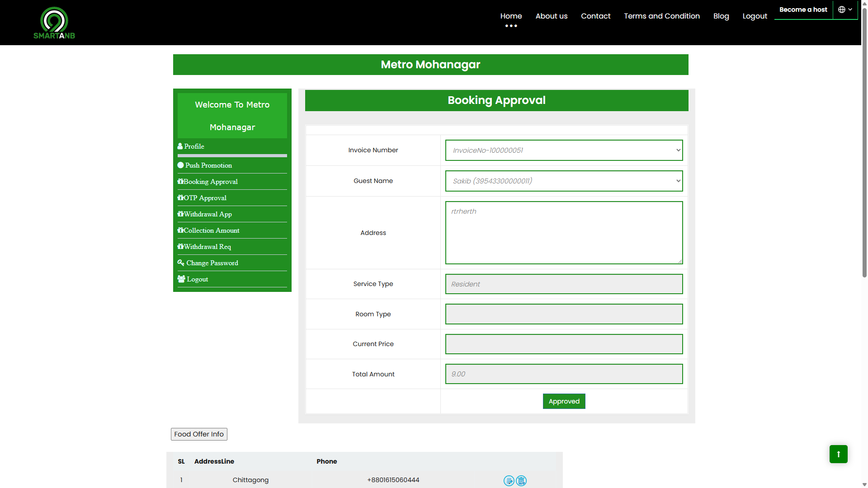Select Change Password in sidebar
868x488 pixels.
[x=212, y=263]
